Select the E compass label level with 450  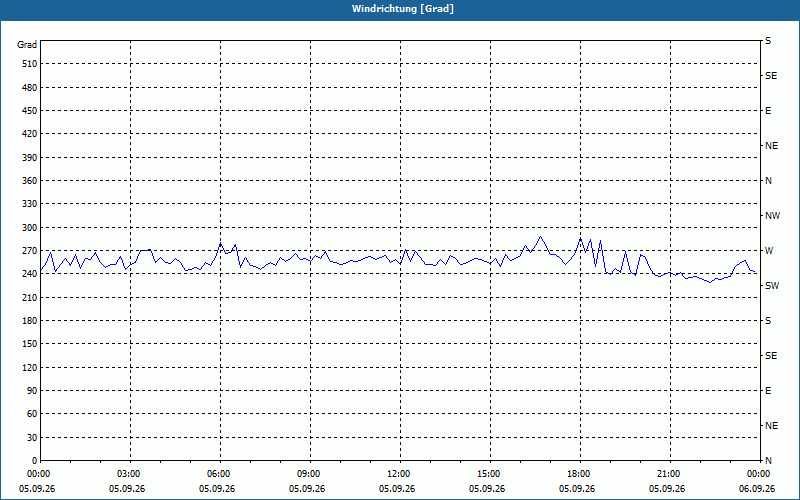tap(768, 111)
